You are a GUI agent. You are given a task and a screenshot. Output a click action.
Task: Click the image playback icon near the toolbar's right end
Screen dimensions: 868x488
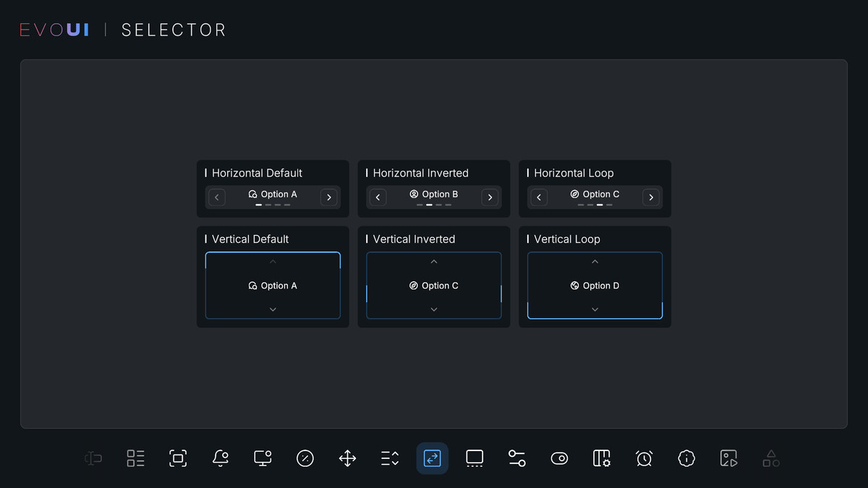(728, 458)
